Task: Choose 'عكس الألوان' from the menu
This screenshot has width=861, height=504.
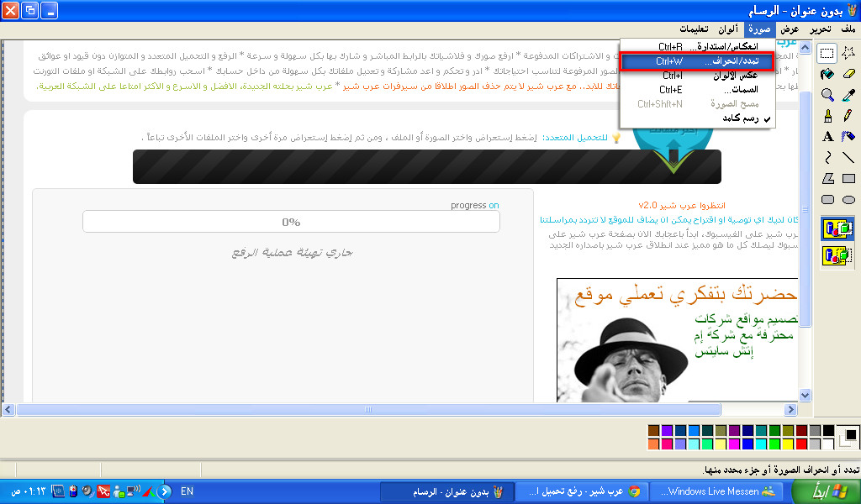Action: (697, 76)
